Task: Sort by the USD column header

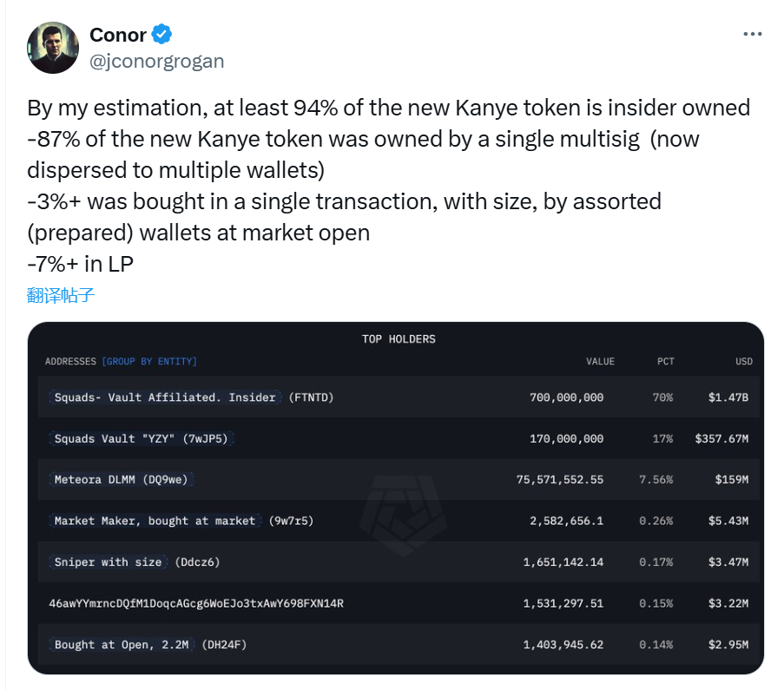Action: click(x=743, y=361)
